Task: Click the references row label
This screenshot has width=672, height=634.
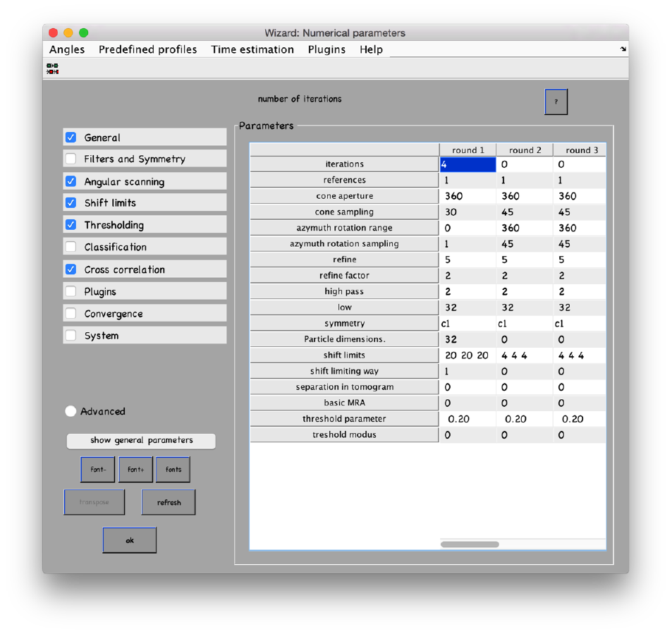Action: coord(345,180)
